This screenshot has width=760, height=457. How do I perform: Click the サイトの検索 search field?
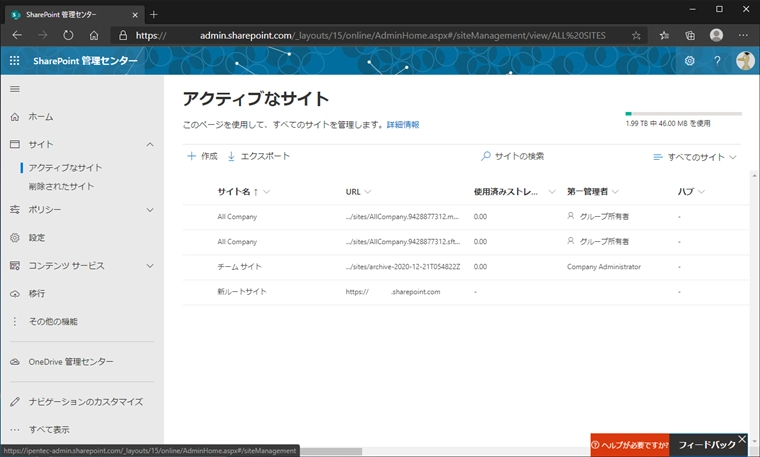(x=513, y=156)
